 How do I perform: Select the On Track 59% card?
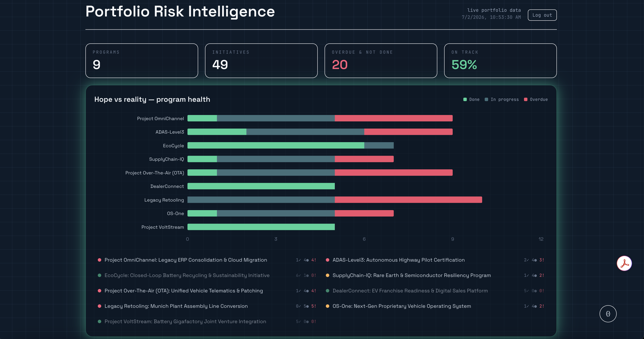(x=500, y=60)
